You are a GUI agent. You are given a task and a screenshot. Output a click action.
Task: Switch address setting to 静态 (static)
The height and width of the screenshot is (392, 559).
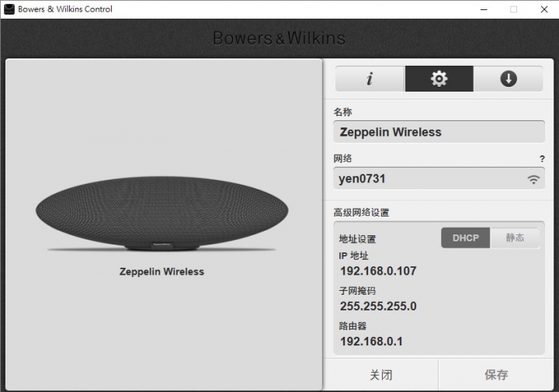(x=515, y=238)
